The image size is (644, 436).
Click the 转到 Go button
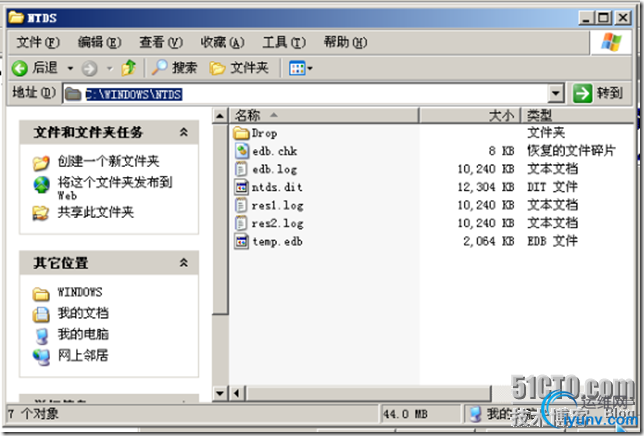[598, 93]
